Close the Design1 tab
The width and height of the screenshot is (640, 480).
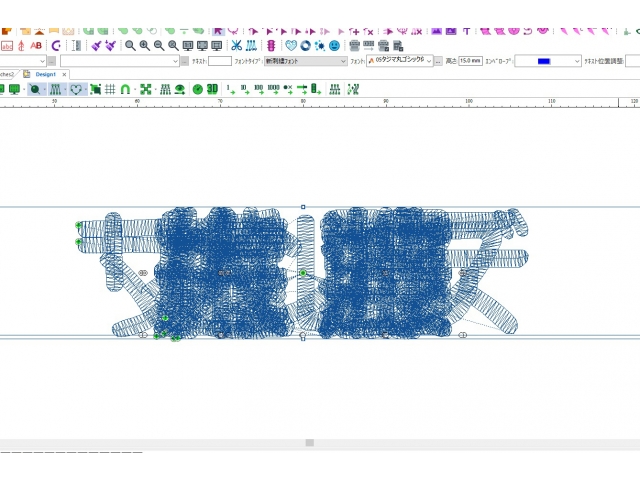[x=64, y=74]
